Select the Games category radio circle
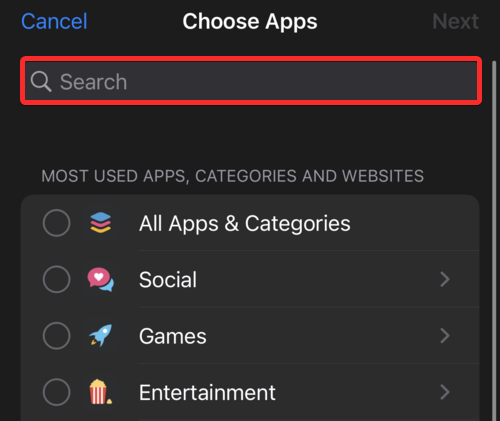500x421 pixels. pyautogui.click(x=56, y=336)
